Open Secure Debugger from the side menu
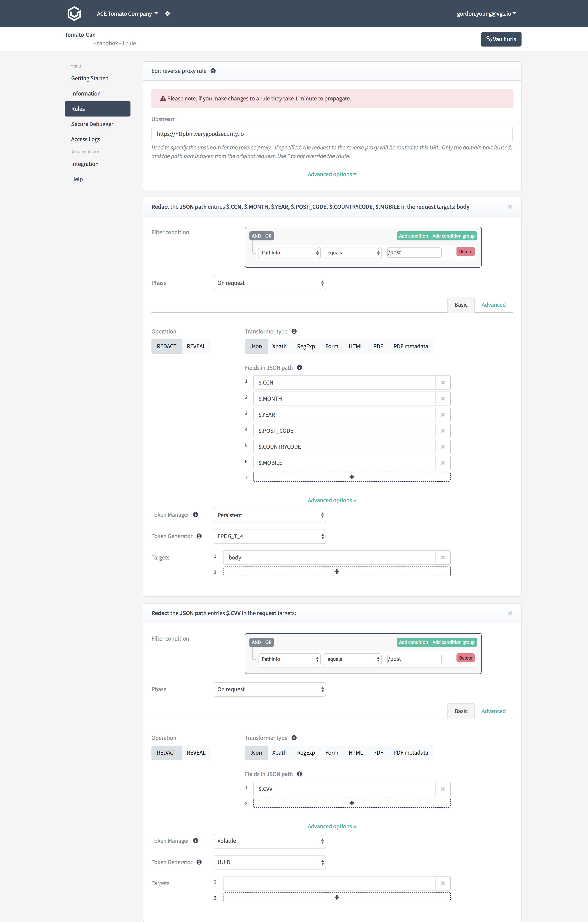The image size is (588, 922). tap(92, 124)
